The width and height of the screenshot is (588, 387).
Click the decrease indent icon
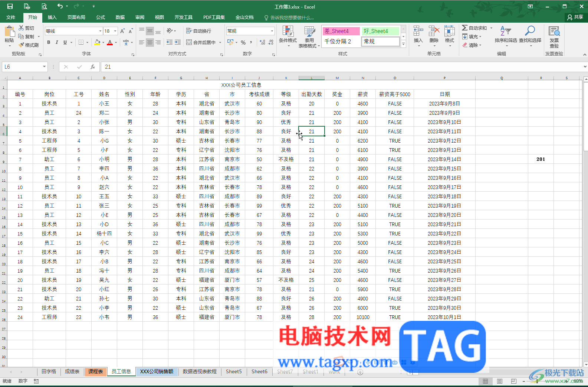(x=170, y=42)
